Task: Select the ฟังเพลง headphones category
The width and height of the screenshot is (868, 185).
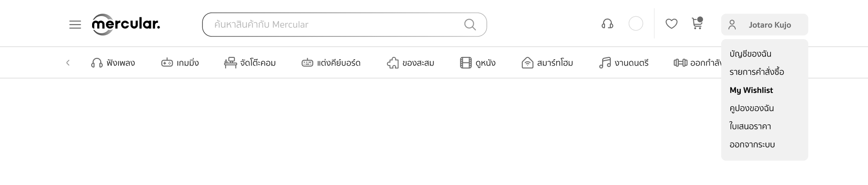Action: pyautogui.click(x=113, y=63)
